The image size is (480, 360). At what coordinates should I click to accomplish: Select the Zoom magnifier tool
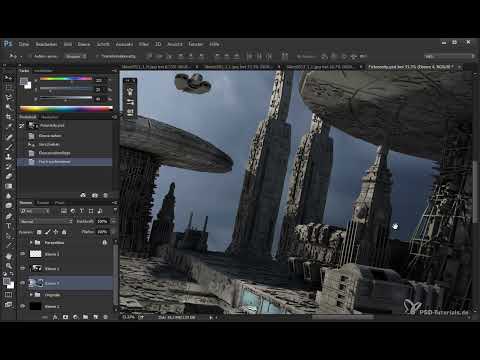(8, 266)
